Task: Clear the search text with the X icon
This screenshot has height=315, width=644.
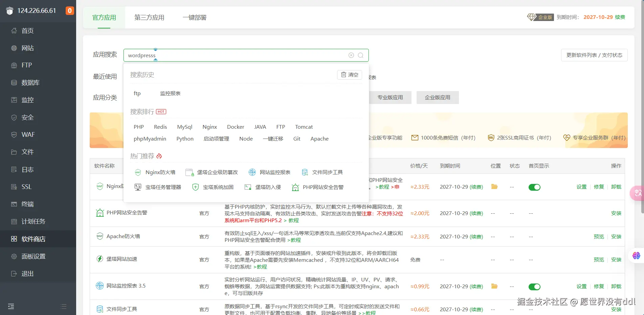Action: [351, 55]
